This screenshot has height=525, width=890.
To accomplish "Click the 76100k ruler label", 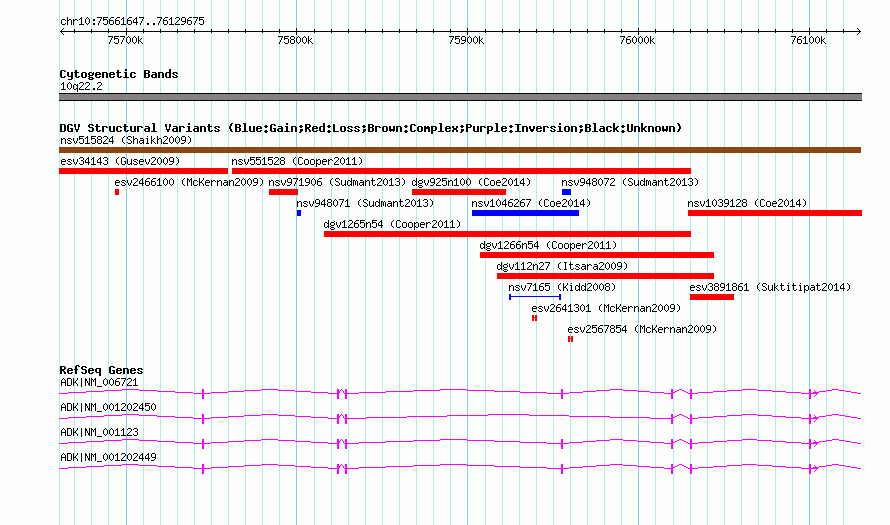I will 808,40.
